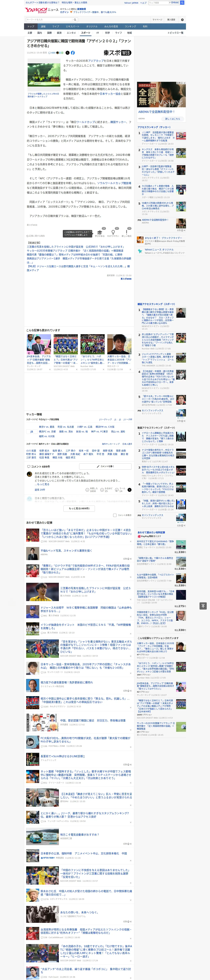Open thumbnail of 大韓サッカー協会 recommended article
Screen dimensions: 210x980
(x=119, y=344)
